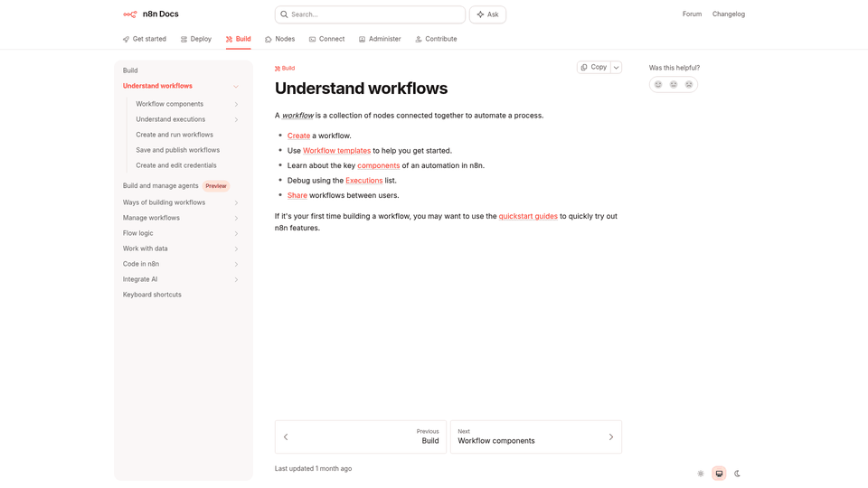Click the Build breadcrumb above title
The height and width of the screenshot is (488, 868).
285,69
